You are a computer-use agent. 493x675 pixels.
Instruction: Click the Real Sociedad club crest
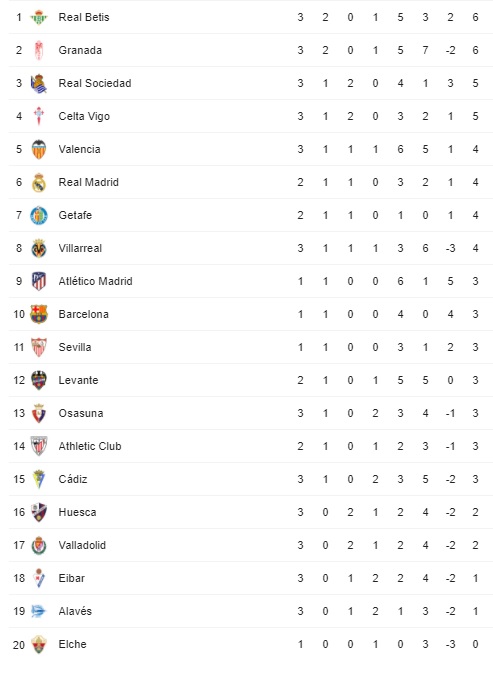tap(39, 83)
